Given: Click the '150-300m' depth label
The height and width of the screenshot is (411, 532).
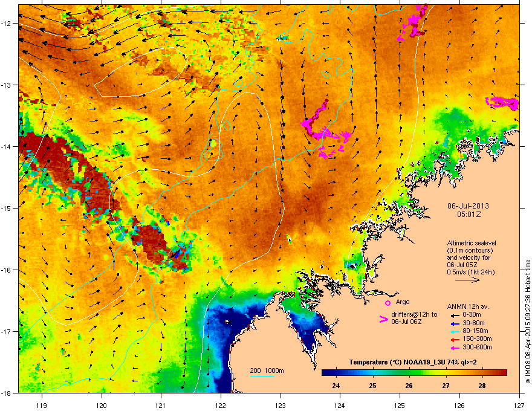Looking at the screenshot, I should pos(477,338).
